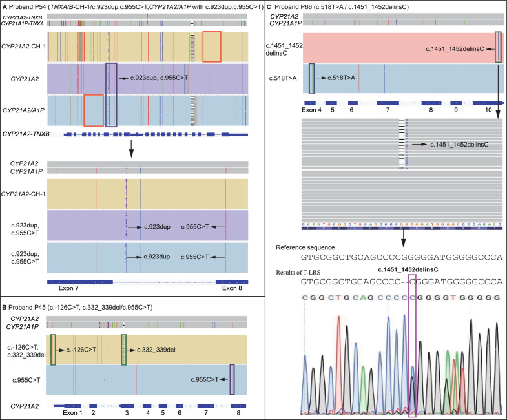Select 'CYP21A1P' reference label in panel C
The image size is (507, 420).
tap(285, 23)
